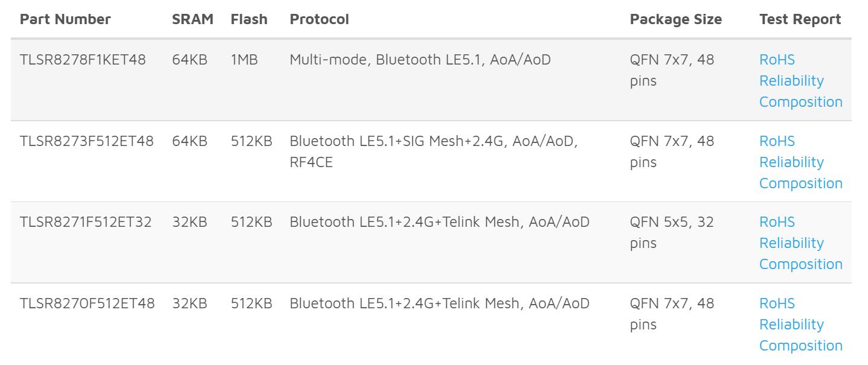Viewport: 868px width, 365px height.
Task: Click the Protocol column header
Action: [x=320, y=19]
